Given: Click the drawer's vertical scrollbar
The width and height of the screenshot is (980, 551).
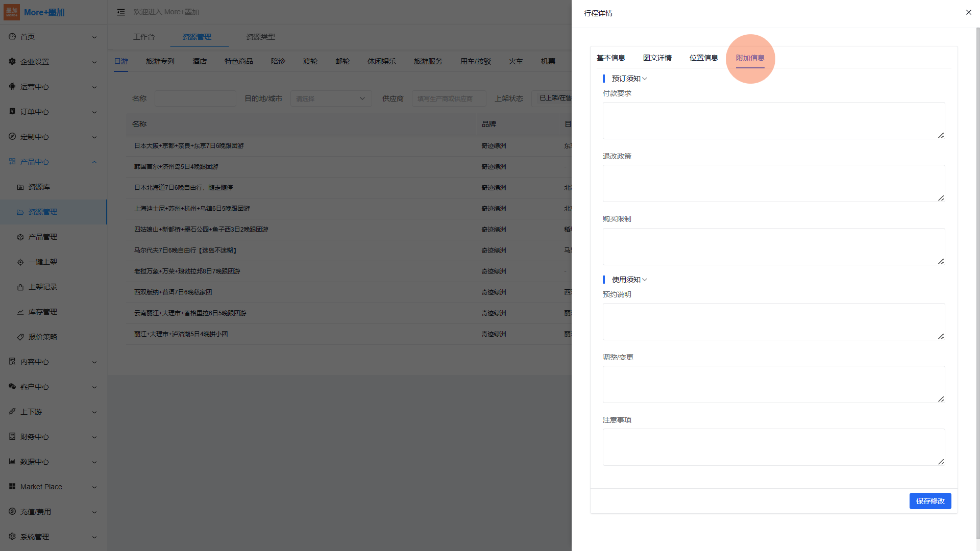Looking at the screenshot, I should tap(977, 281).
